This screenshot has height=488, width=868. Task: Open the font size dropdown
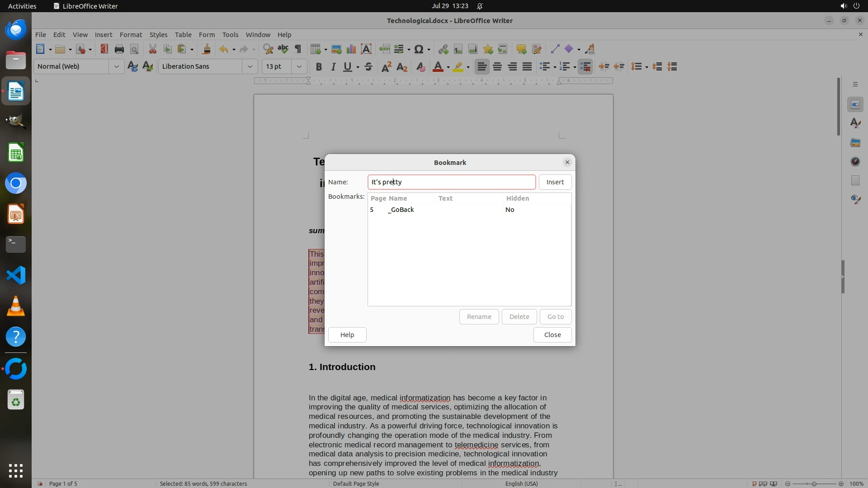[299, 66]
